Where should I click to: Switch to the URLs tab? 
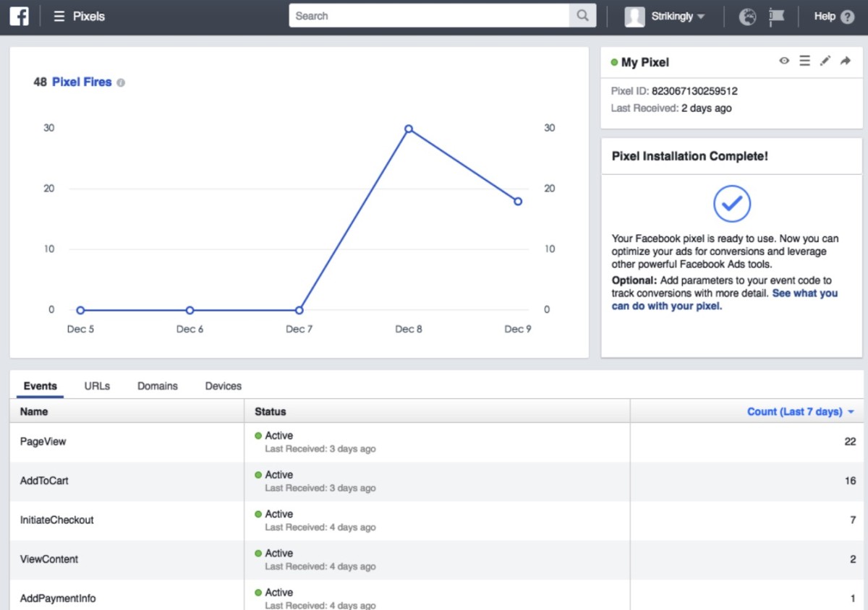click(97, 386)
